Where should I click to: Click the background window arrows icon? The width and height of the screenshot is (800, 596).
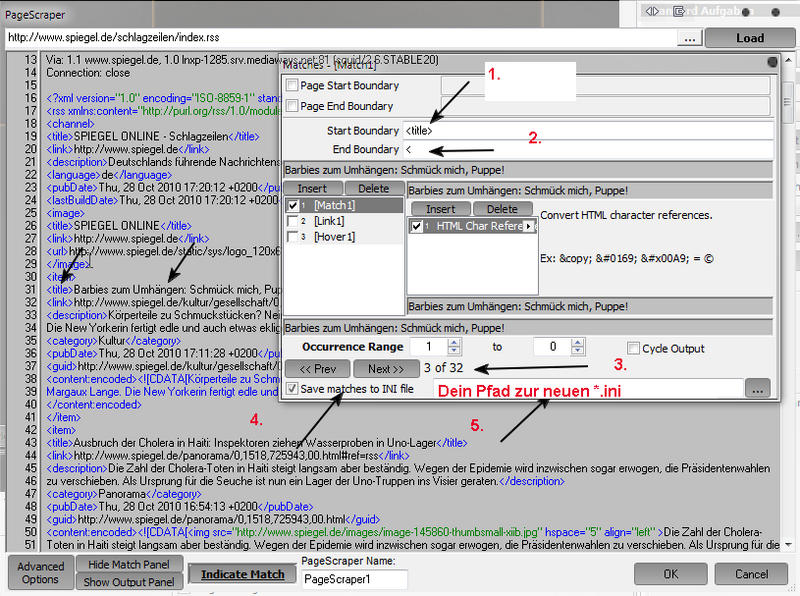(x=652, y=11)
